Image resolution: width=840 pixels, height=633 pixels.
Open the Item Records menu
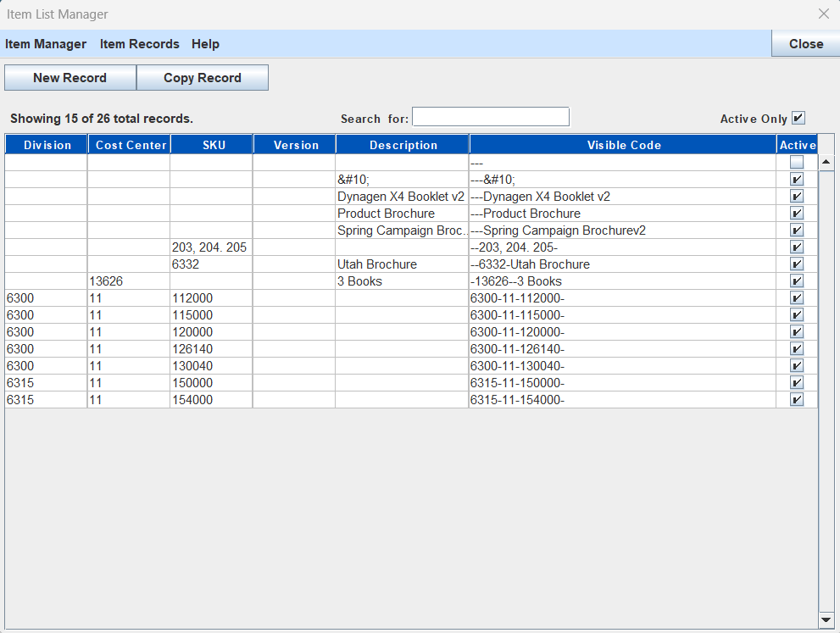point(140,44)
